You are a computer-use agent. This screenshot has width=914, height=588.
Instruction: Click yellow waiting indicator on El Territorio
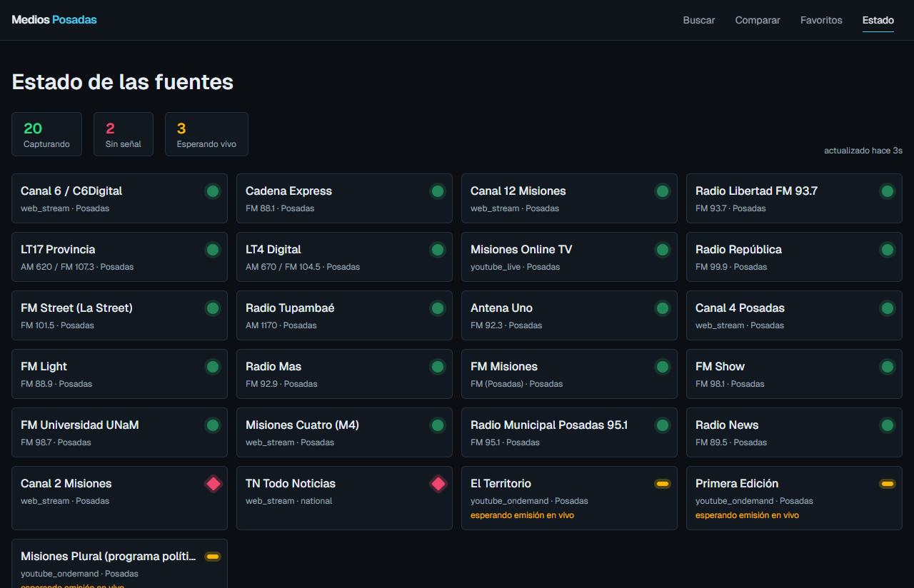click(663, 484)
